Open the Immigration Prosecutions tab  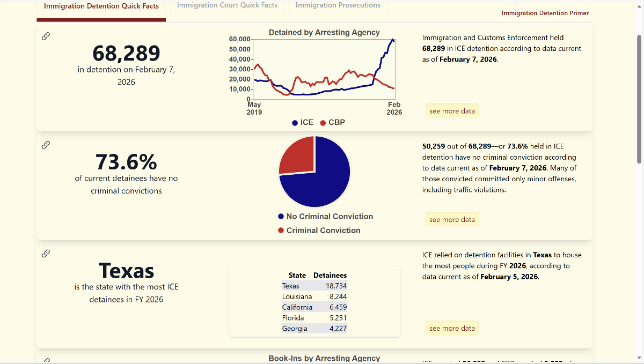[338, 5]
